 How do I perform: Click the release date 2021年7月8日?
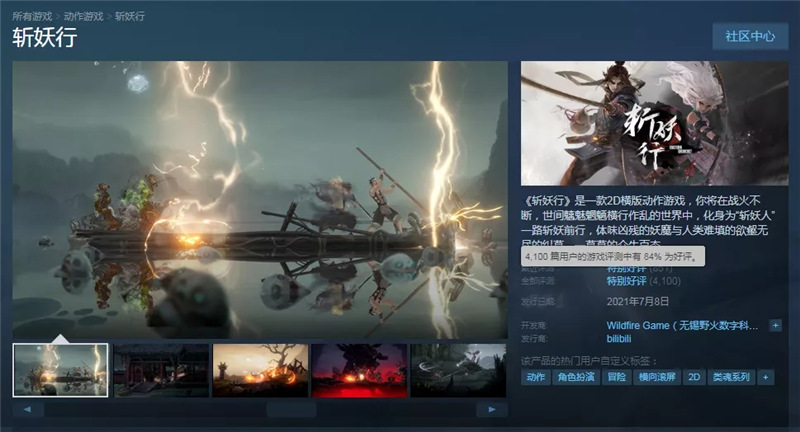pyautogui.click(x=638, y=301)
